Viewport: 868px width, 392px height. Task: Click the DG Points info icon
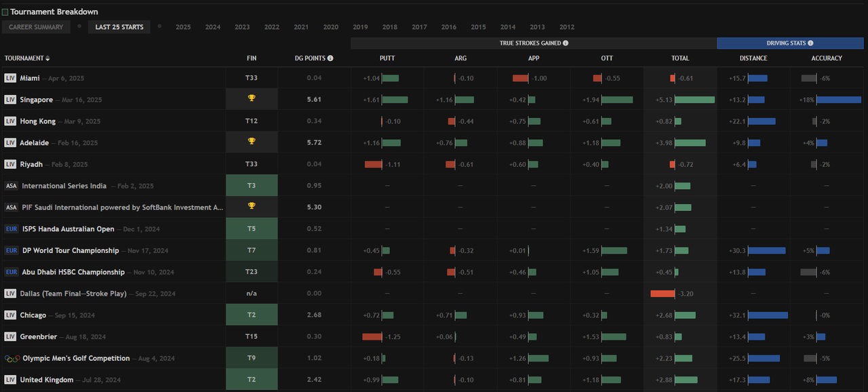(330, 58)
